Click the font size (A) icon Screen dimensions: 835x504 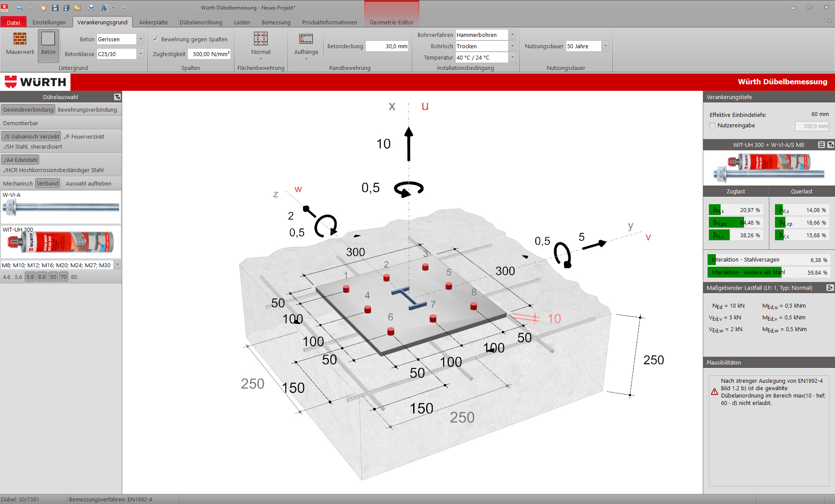click(105, 7)
